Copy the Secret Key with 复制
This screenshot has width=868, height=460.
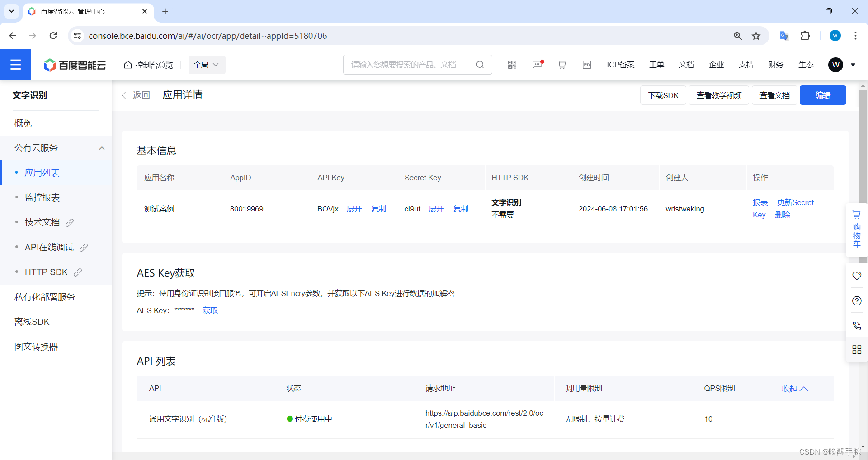coord(461,209)
